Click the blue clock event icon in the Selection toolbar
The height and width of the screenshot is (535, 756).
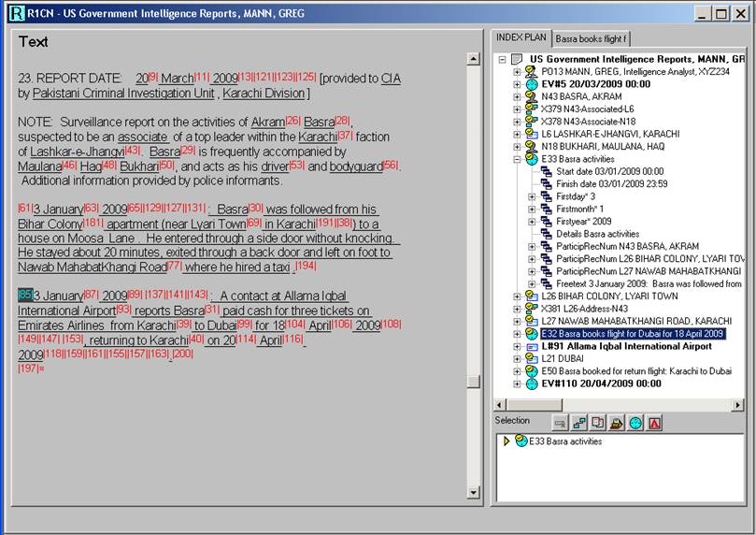[635, 423]
